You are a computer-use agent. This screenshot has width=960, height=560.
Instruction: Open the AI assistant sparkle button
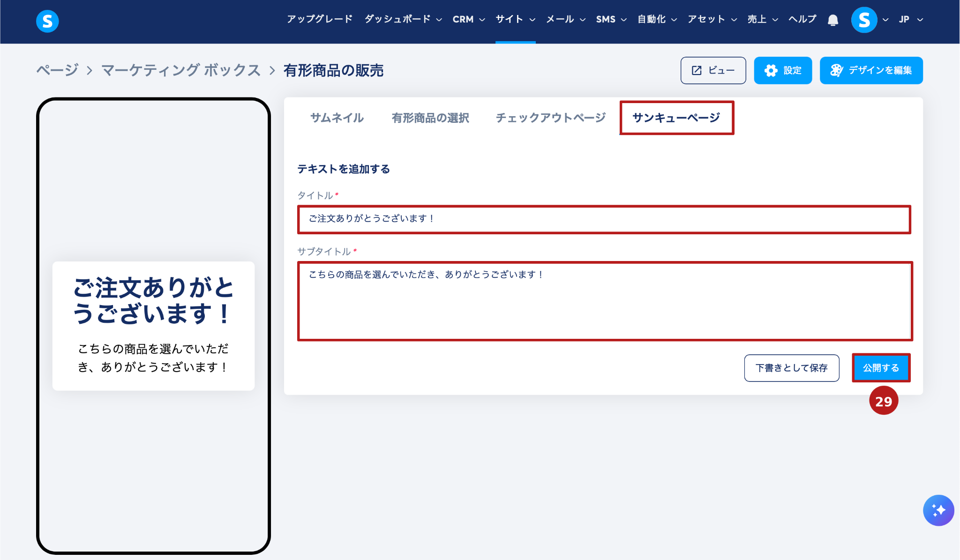tap(938, 510)
